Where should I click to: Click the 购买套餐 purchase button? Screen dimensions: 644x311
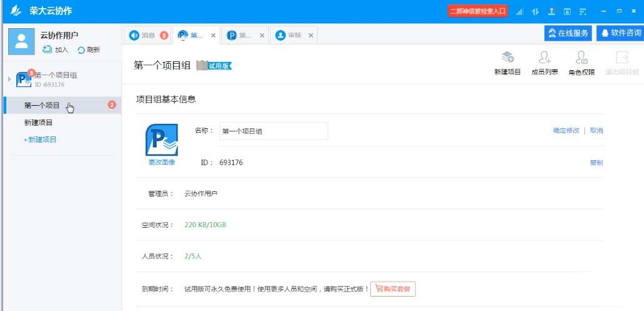[393, 289]
